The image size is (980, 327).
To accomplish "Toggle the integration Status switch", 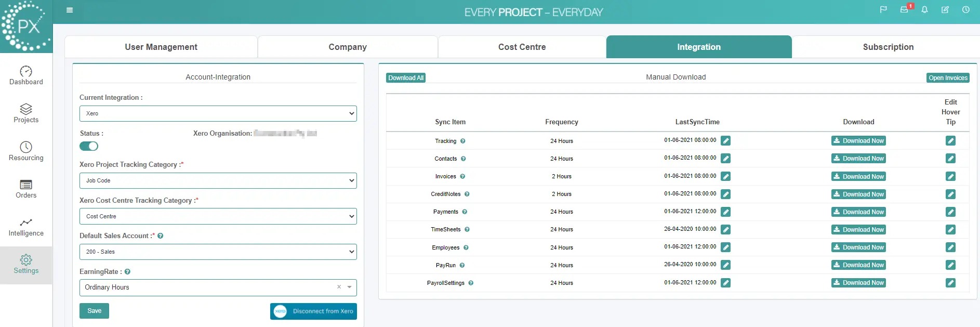I will (89, 146).
